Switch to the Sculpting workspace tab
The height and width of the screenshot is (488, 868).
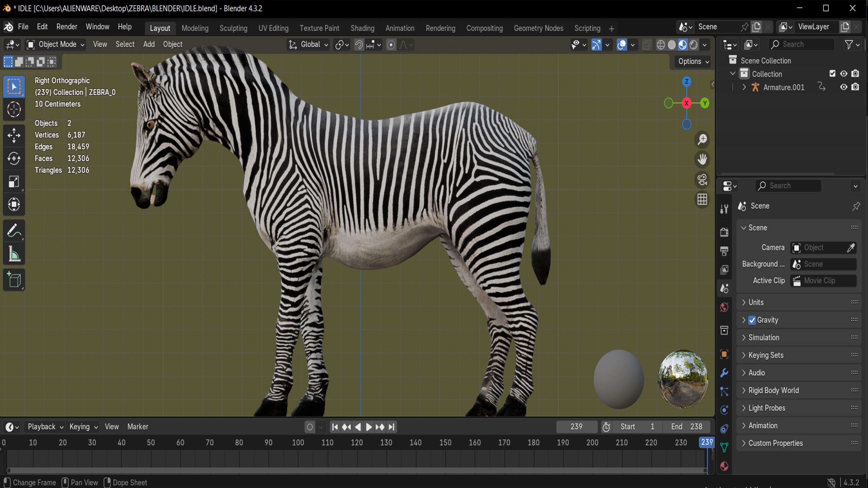(234, 28)
